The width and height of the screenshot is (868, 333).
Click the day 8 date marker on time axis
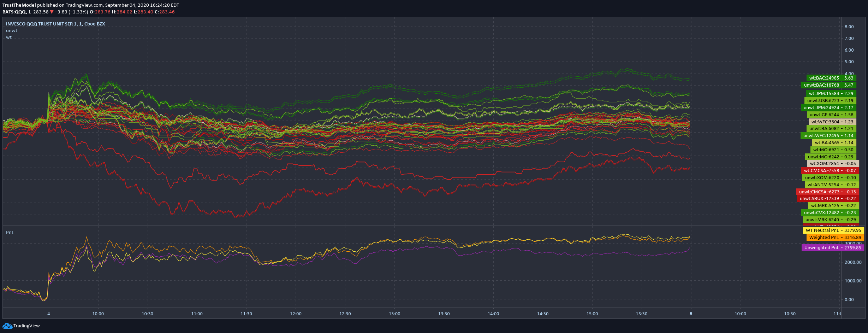691,314
